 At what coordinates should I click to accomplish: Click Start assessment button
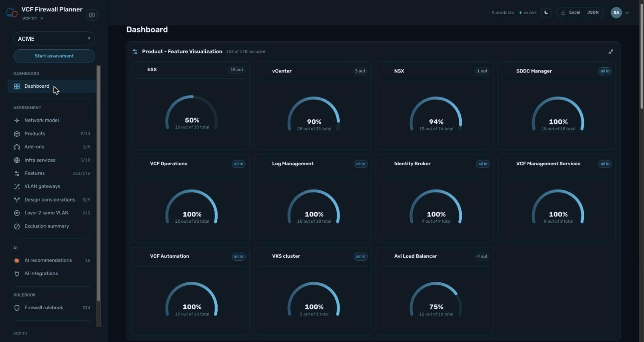point(54,56)
